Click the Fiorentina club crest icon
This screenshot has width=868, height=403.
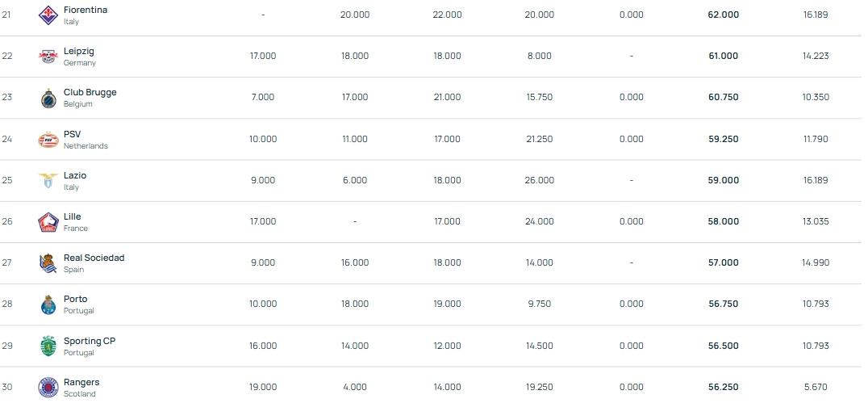(x=48, y=15)
